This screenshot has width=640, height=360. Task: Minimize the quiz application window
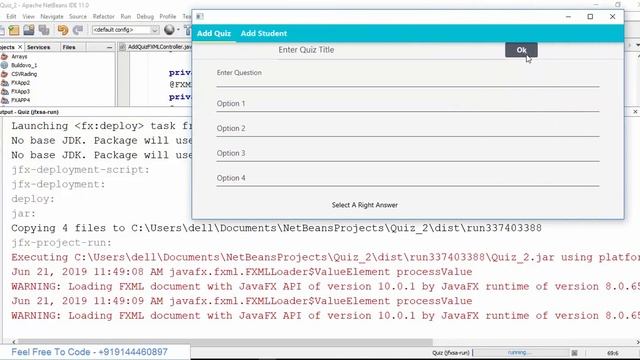pyautogui.click(x=568, y=16)
